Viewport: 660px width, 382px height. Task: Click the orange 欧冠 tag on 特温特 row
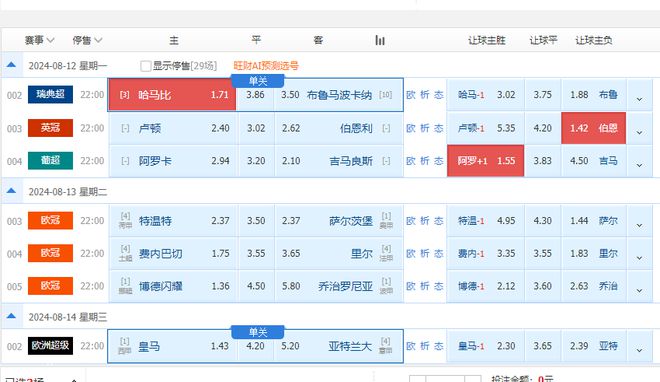51,220
